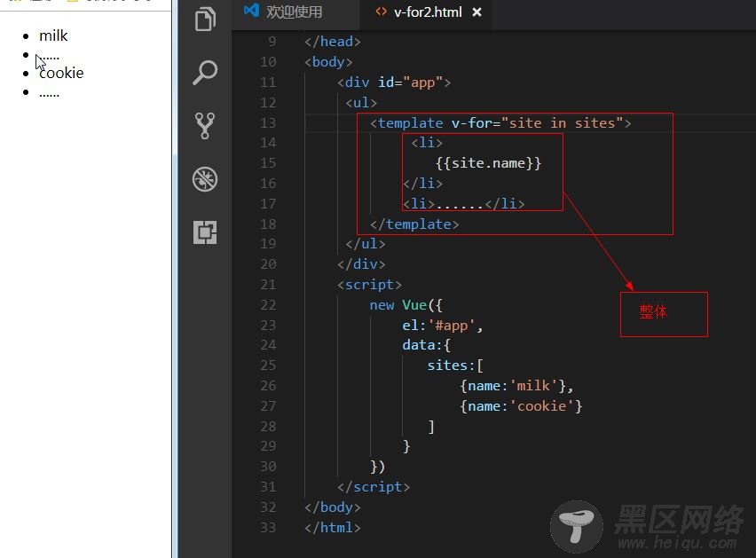The image size is (756, 558).
Task: Click the closing </ul> tag
Action: click(366, 244)
